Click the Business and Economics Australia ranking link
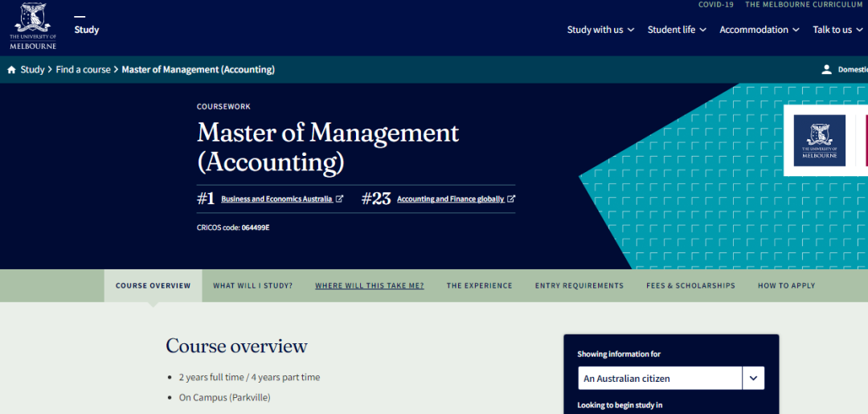 tap(276, 199)
